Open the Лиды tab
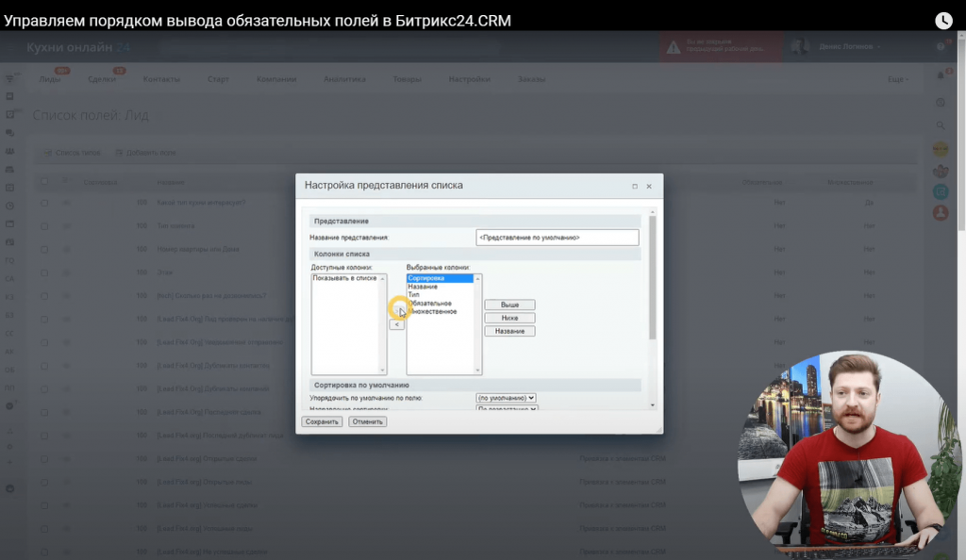The image size is (966, 560). (x=50, y=79)
